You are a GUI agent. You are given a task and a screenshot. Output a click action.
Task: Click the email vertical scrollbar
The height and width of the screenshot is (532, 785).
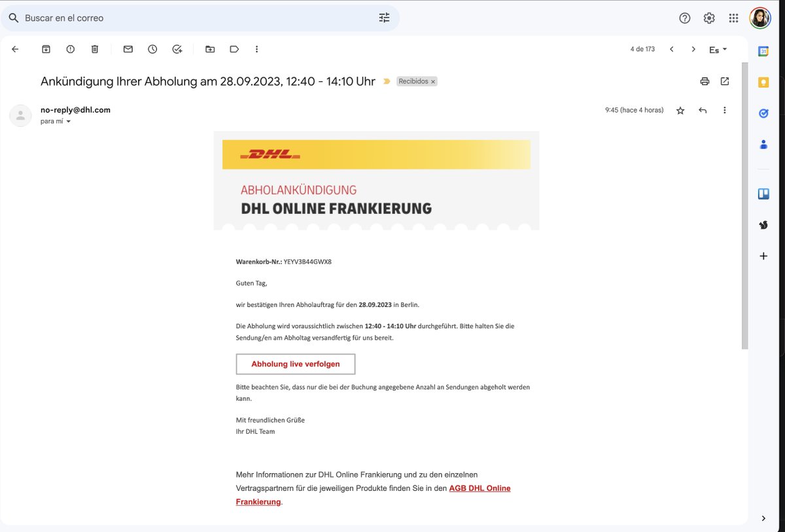[x=744, y=206]
